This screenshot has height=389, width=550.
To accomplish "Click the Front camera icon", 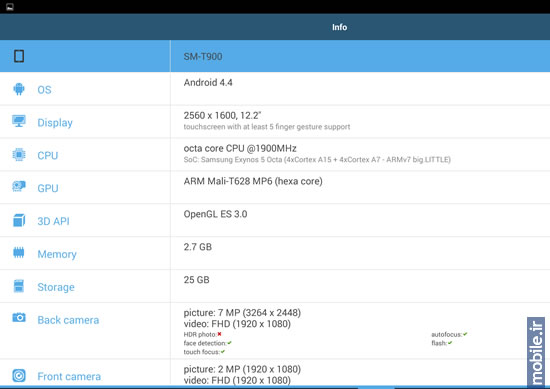I will pos(19,375).
